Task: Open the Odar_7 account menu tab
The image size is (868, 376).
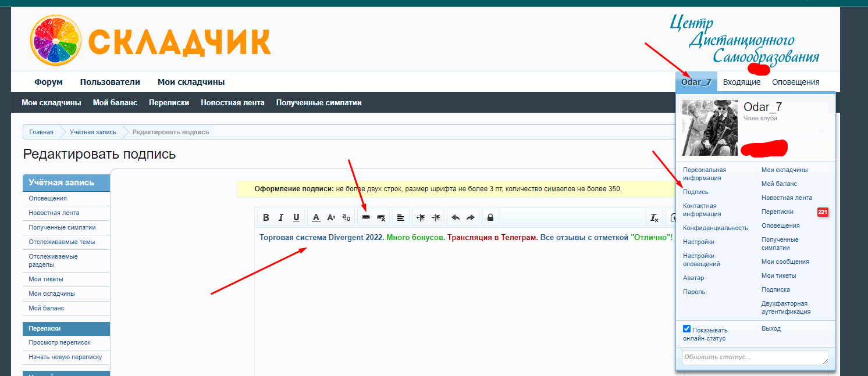Action: [x=696, y=82]
